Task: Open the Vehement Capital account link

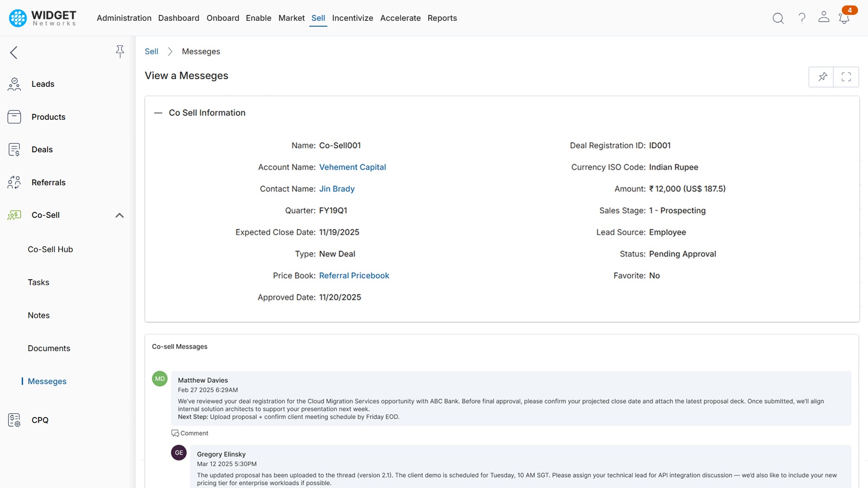Action: 353,167
